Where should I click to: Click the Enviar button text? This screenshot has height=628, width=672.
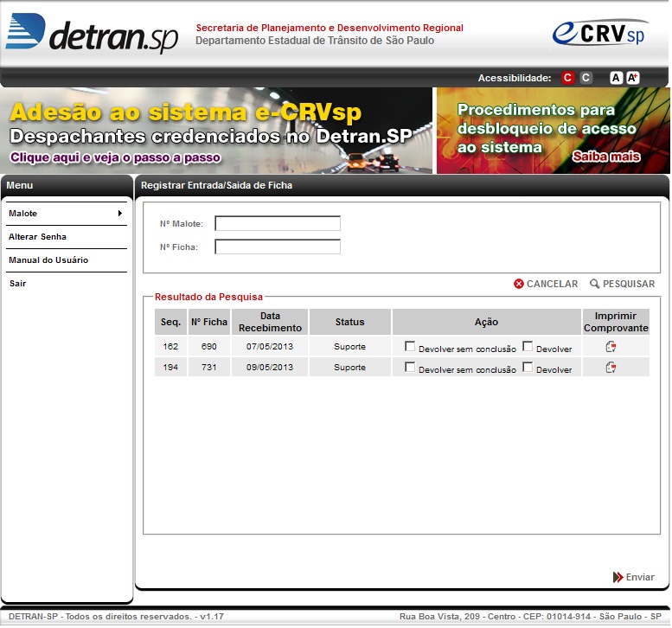[x=640, y=577]
